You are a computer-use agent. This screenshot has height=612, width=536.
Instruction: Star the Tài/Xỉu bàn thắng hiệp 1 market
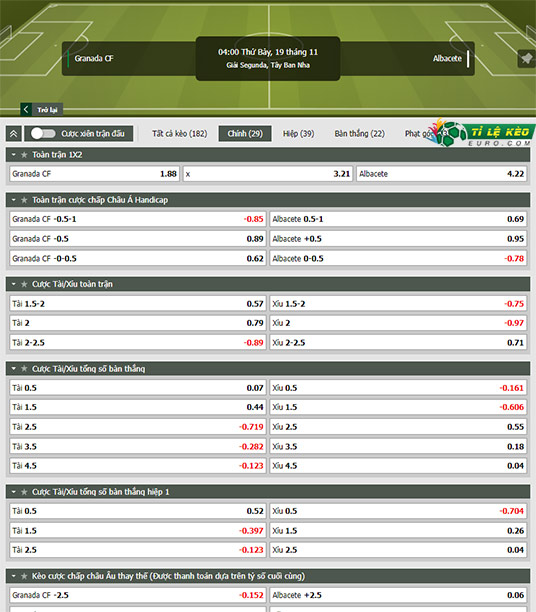pyautogui.click(x=24, y=492)
